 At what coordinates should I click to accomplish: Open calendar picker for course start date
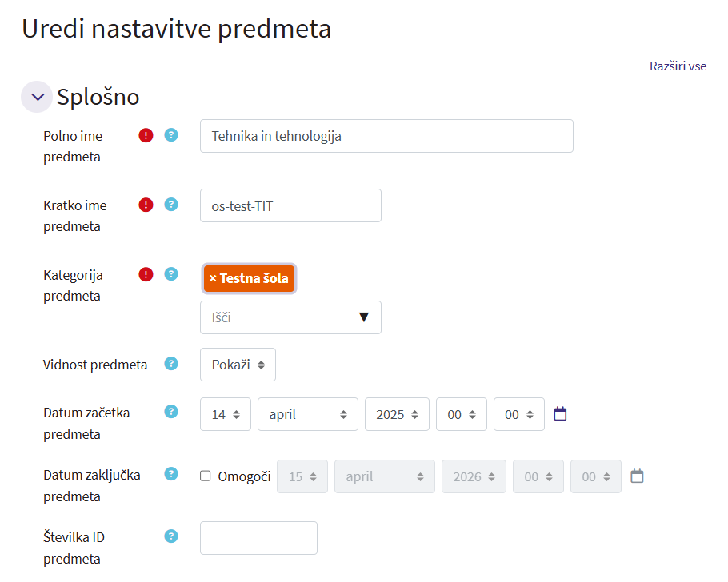(x=560, y=414)
